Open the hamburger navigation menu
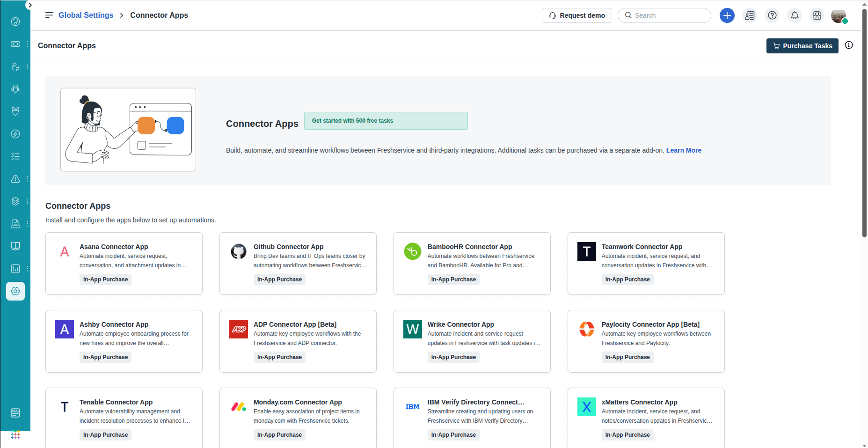868x448 pixels. coord(49,15)
